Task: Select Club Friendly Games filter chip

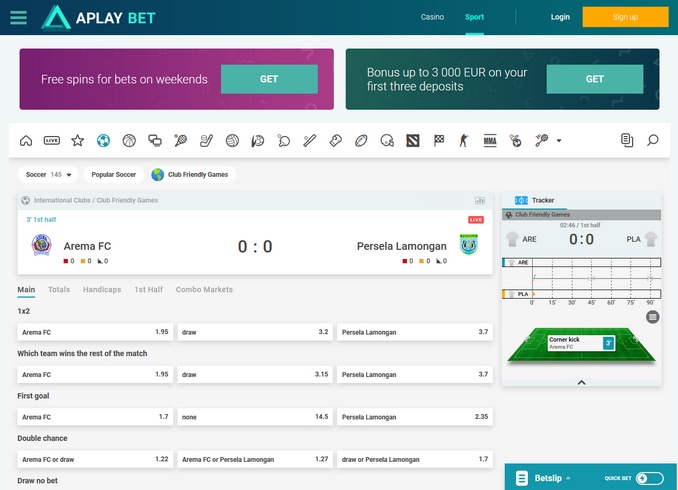Action: pyautogui.click(x=193, y=175)
